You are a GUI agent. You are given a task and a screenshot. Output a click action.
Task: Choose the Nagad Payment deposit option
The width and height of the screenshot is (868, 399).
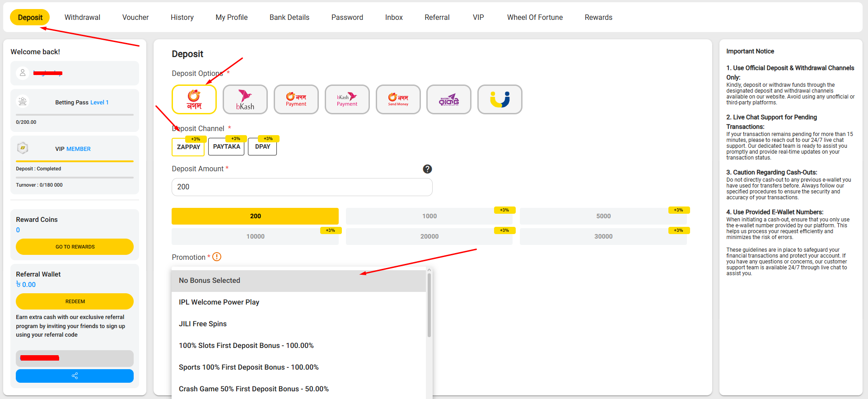click(x=296, y=99)
